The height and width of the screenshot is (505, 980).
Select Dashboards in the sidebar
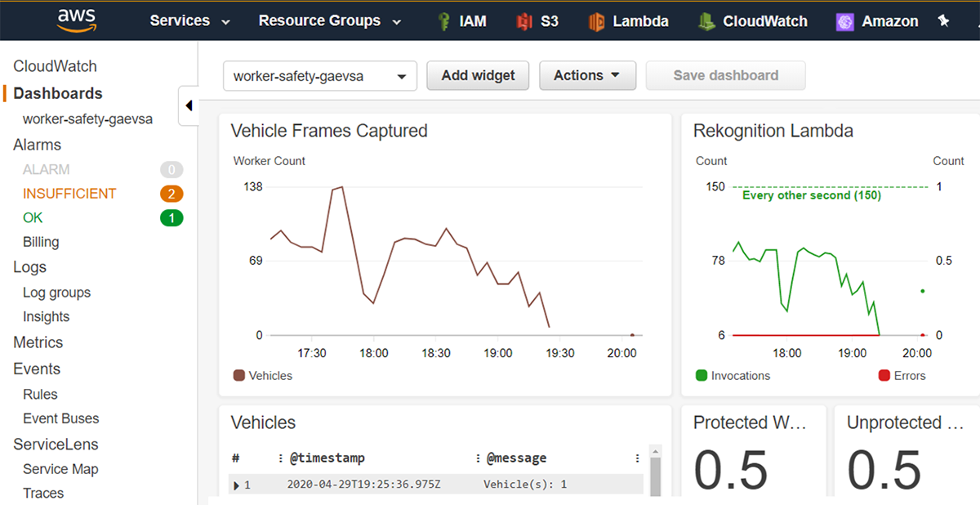(x=58, y=93)
